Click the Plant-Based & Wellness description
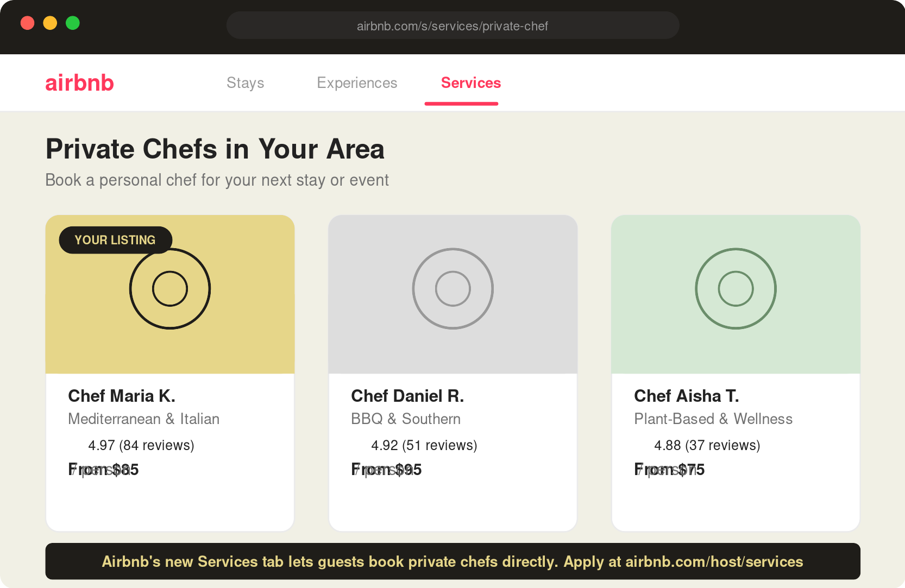905x588 pixels. click(x=713, y=419)
